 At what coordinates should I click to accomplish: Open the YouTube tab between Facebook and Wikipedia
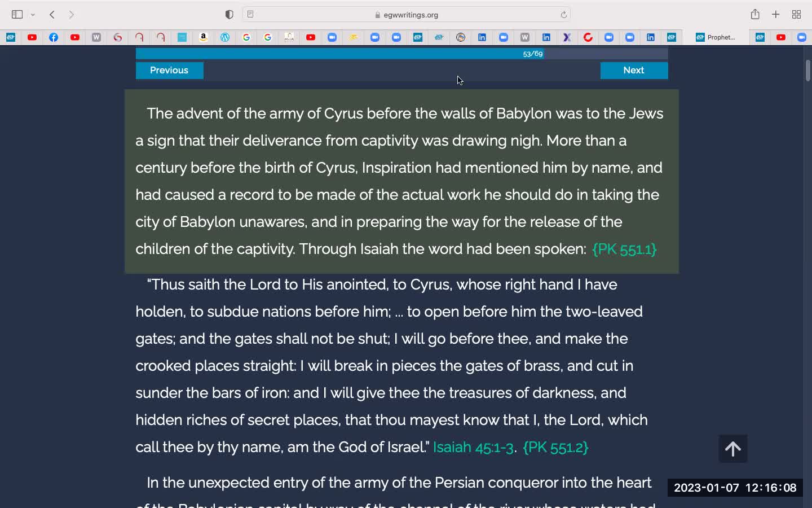pos(75,37)
